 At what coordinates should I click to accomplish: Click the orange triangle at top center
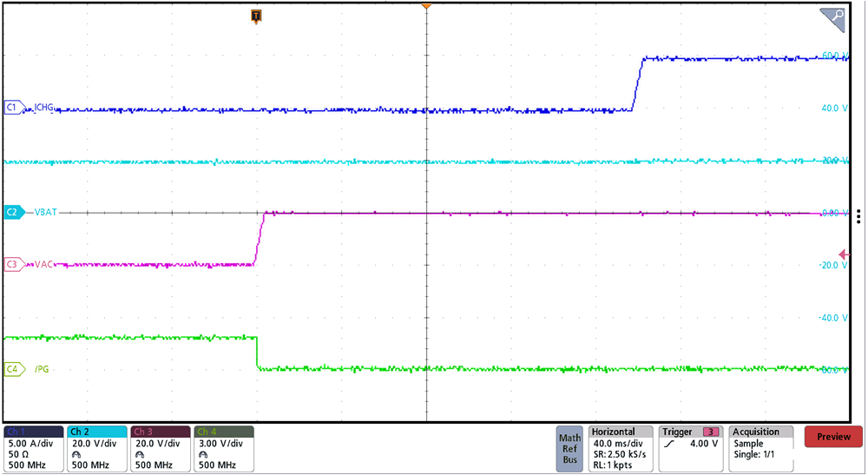point(425,8)
